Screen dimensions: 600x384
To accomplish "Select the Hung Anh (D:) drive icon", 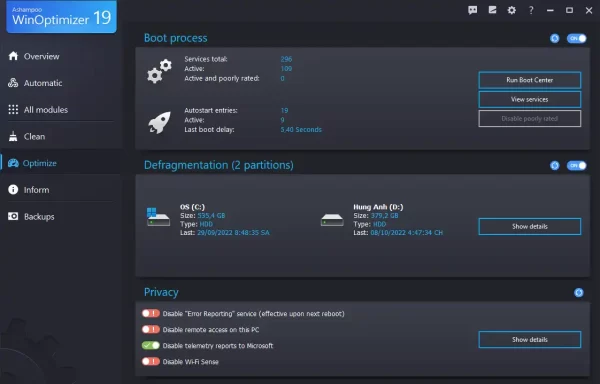I will [332, 220].
